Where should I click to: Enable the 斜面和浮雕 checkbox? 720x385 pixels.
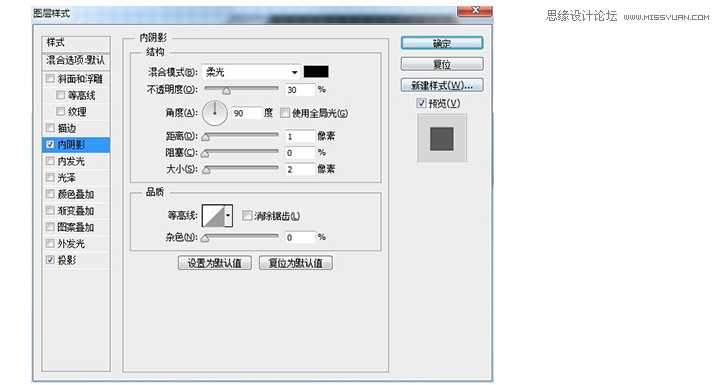point(50,79)
